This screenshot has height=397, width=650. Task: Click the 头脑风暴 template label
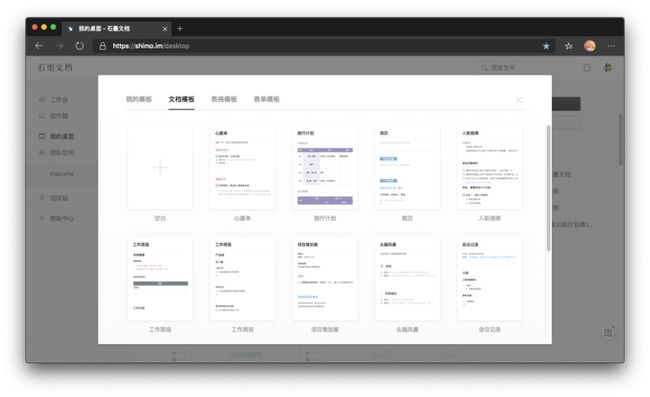[x=407, y=329]
